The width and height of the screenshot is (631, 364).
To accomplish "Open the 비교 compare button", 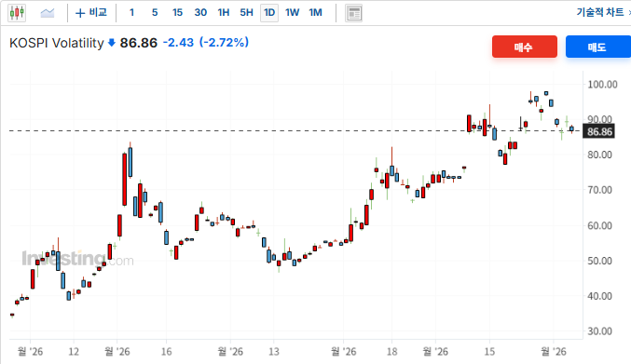I will [x=91, y=13].
